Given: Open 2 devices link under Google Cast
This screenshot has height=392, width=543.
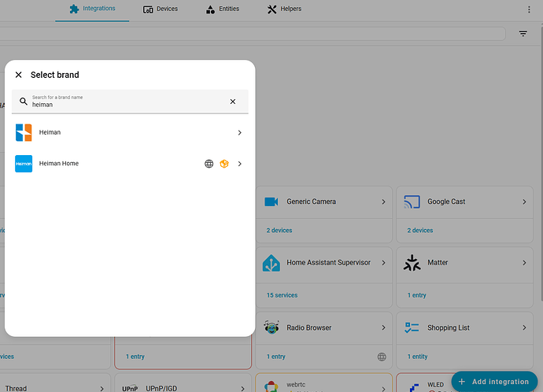Looking at the screenshot, I should [x=419, y=231].
